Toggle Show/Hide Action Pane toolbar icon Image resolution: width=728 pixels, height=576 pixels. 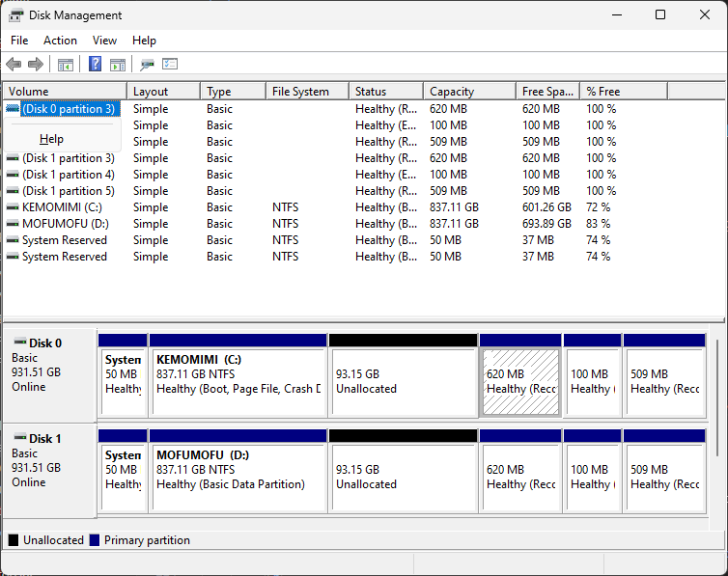118,65
